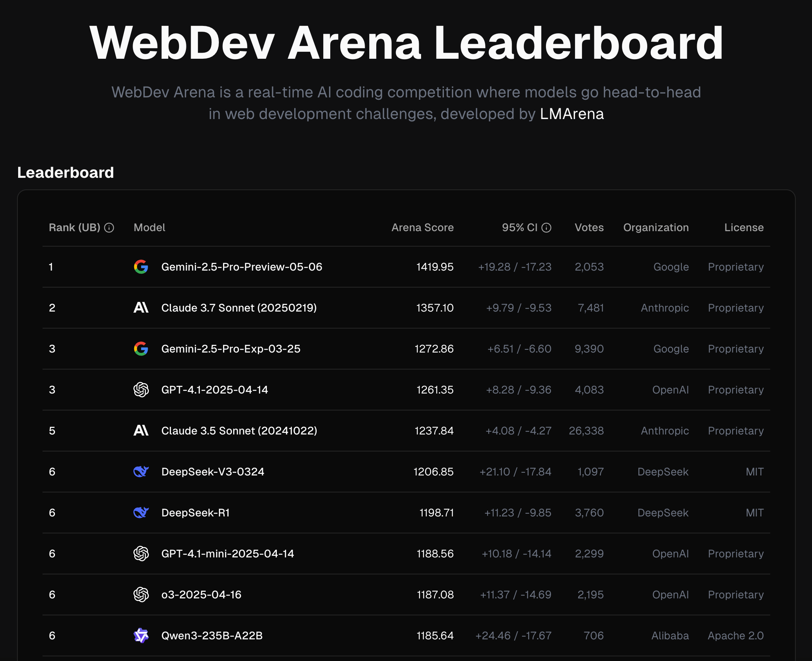Click the vote count 706

594,635
